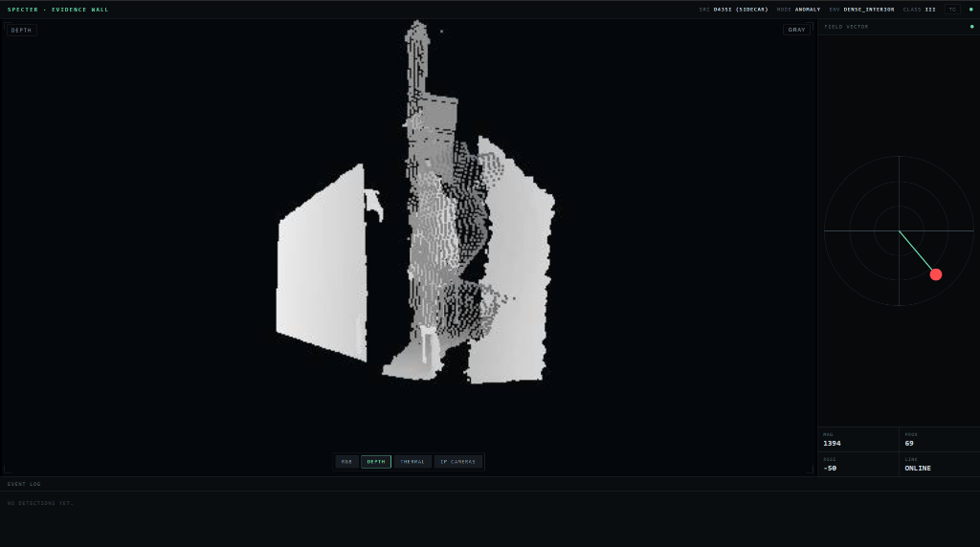Click the LINK status ONLINE
This screenshot has width=980, height=547.
click(918, 469)
